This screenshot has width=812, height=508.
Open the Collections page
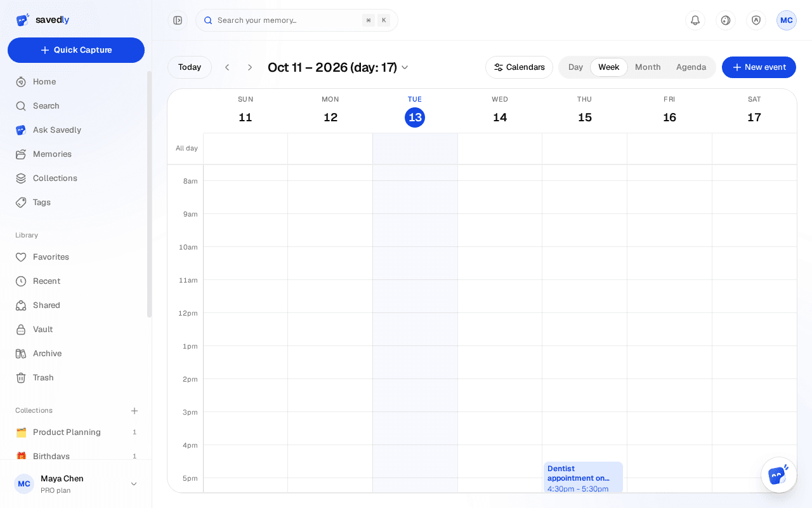click(76, 178)
